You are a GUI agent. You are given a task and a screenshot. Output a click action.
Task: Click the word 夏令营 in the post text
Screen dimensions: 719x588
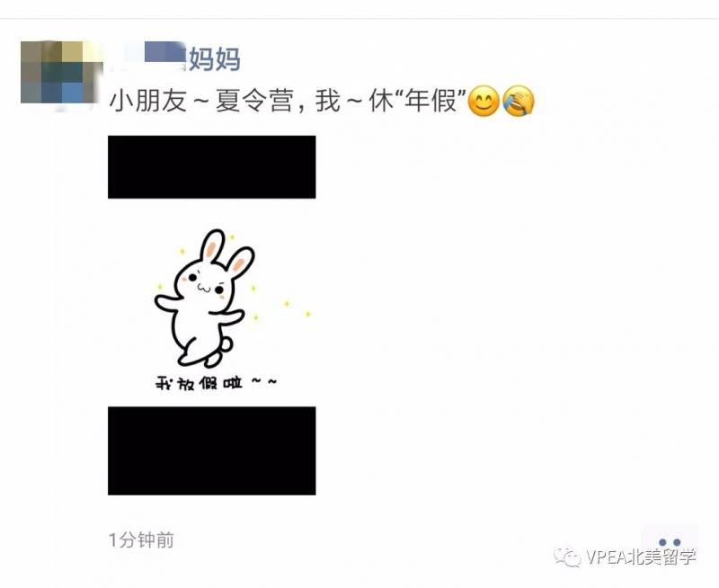[x=254, y=101]
